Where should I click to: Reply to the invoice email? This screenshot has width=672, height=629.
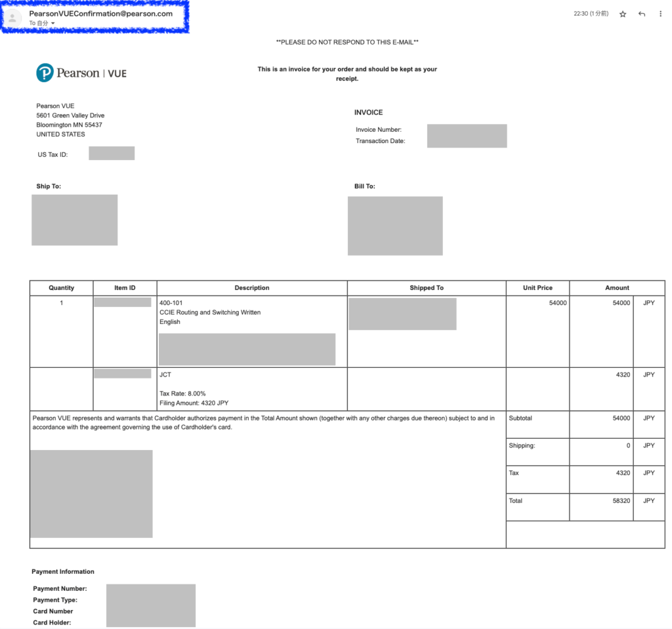[641, 13]
